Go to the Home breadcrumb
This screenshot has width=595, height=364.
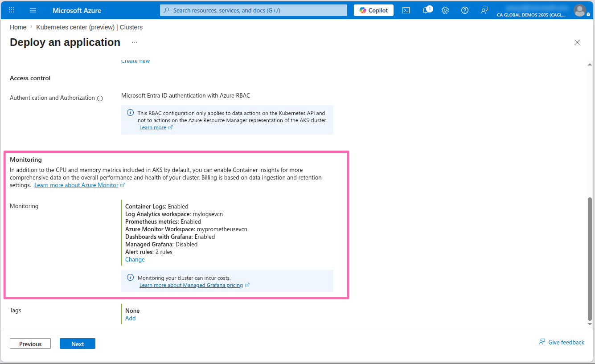pos(18,27)
